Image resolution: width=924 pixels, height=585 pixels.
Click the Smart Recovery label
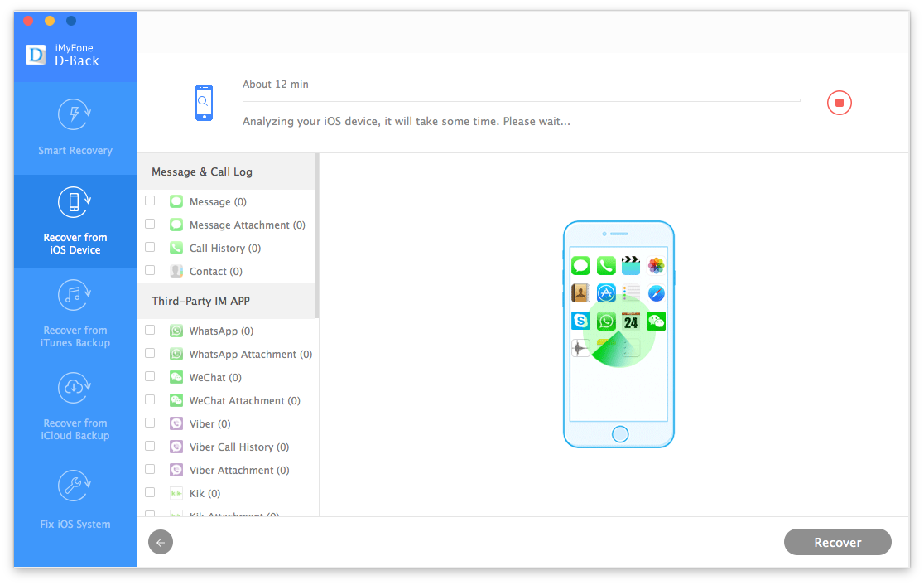(x=75, y=150)
